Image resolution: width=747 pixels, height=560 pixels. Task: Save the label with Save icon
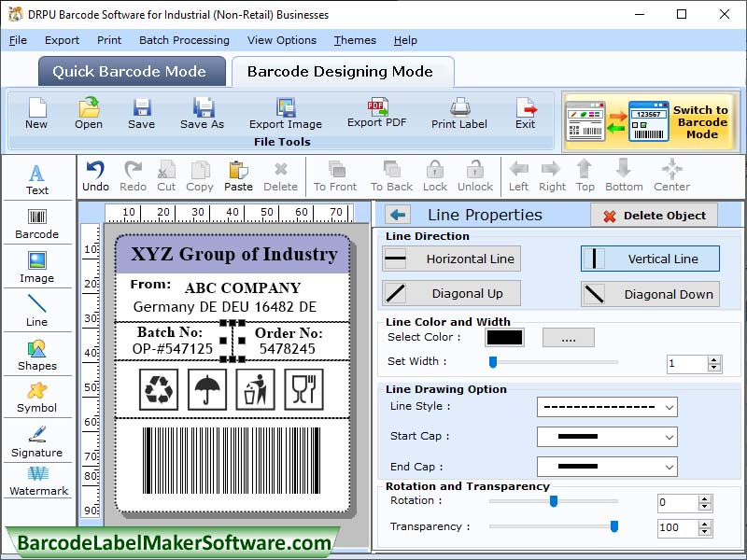[x=142, y=113]
